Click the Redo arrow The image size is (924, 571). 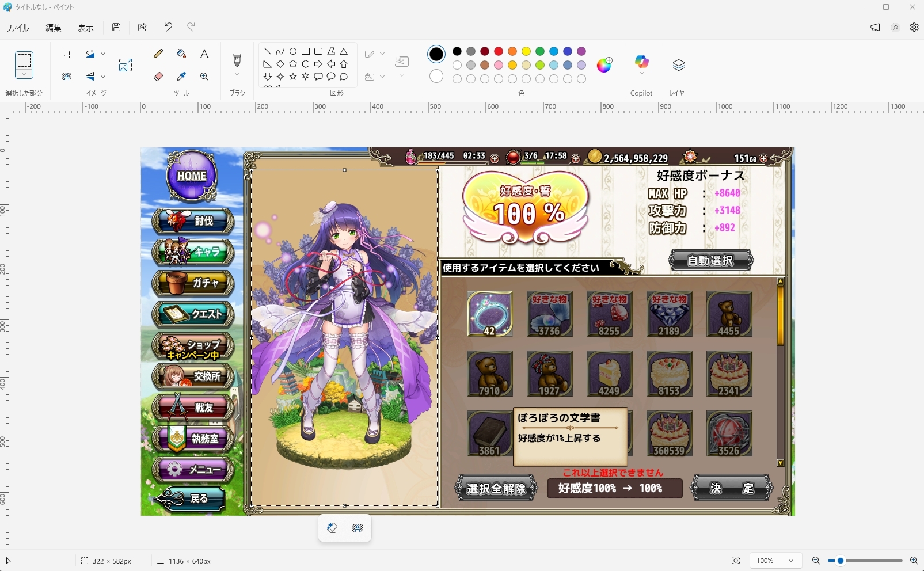[x=191, y=27]
